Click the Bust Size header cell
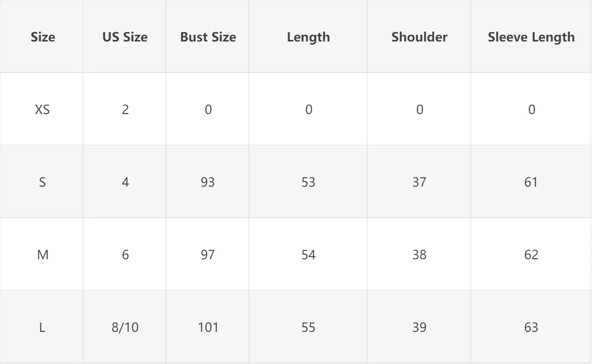The height and width of the screenshot is (364, 592). click(x=208, y=37)
